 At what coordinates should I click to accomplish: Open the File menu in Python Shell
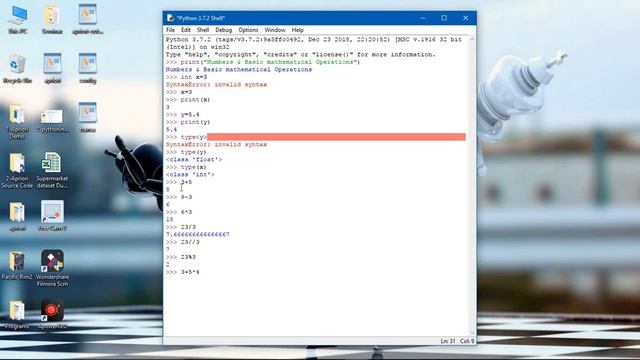(170, 30)
